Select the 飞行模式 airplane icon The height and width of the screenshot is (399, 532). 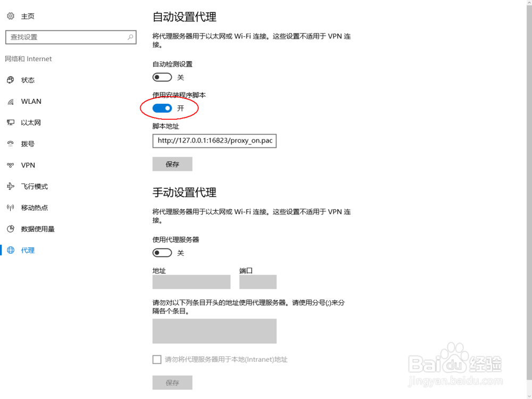[x=11, y=186]
